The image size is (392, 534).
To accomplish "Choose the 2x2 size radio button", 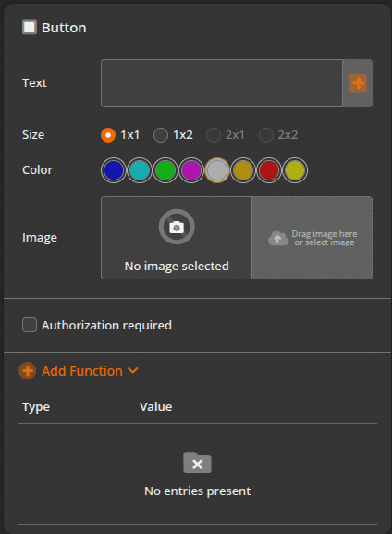I will coord(266,135).
